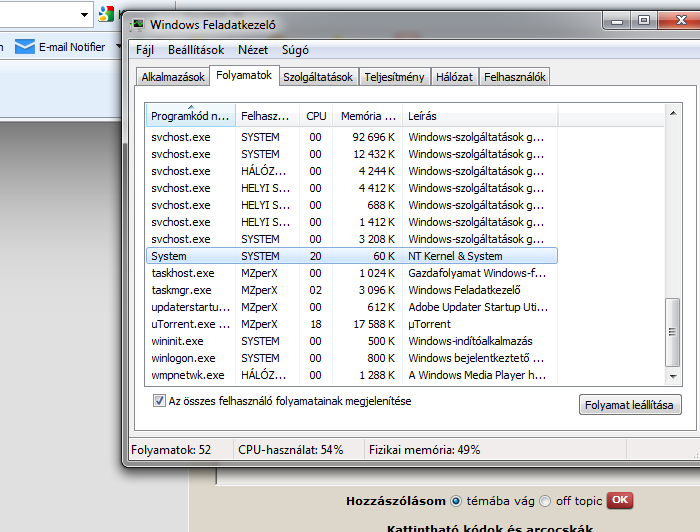Select the winlogon.exe process row

[x=352, y=358]
